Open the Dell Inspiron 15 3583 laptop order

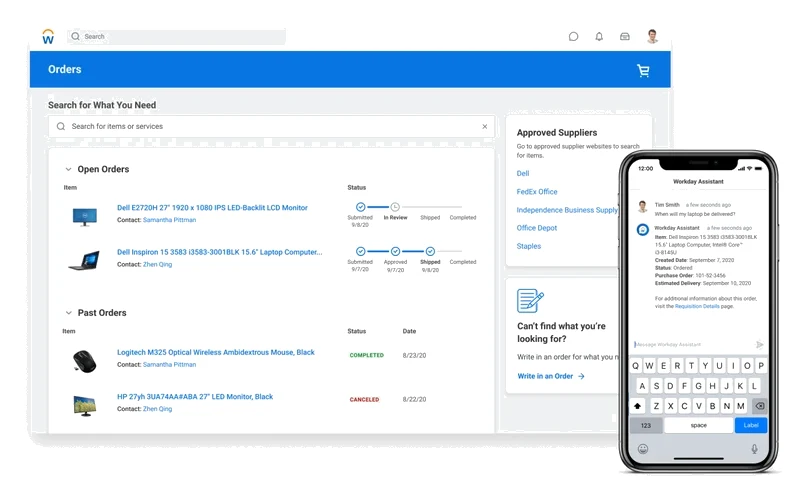(219, 252)
